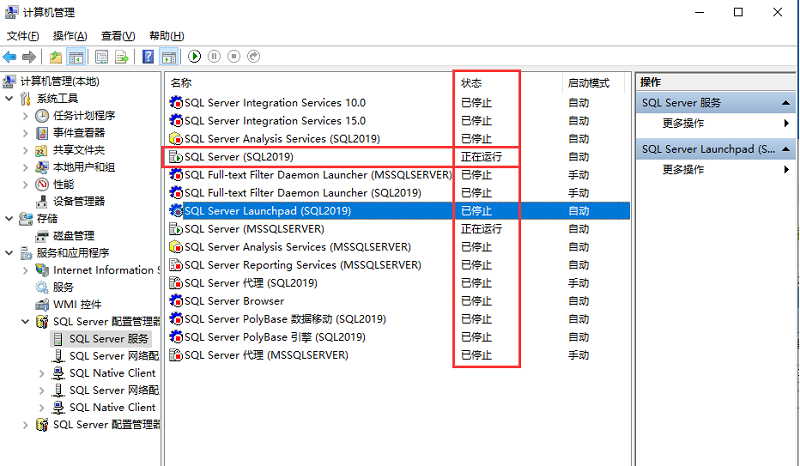Image resolution: width=800 pixels, height=466 pixels.
Task: Open the 文件(F) menu
Action: point(23,36)
